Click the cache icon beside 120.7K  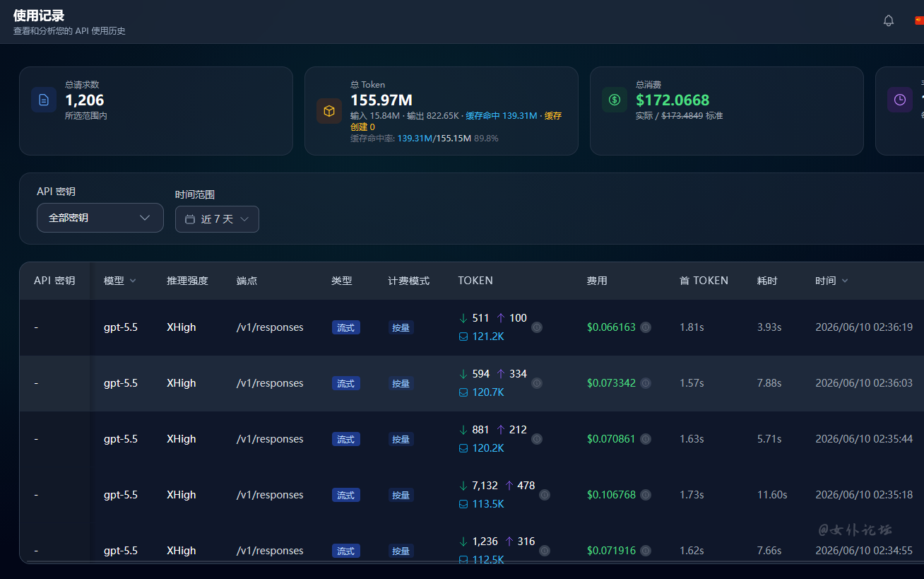click(x=463, y=392)
